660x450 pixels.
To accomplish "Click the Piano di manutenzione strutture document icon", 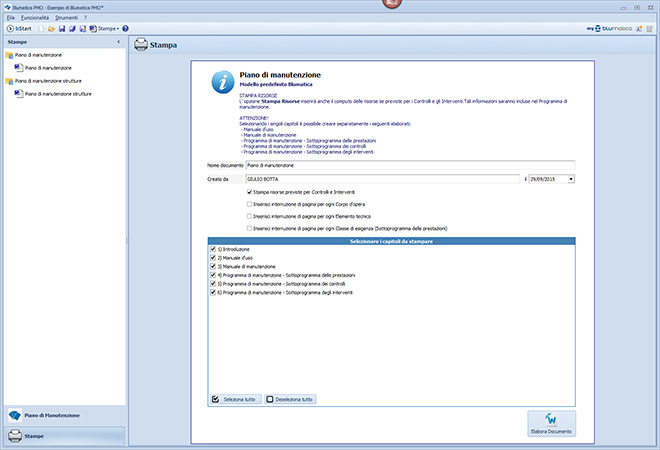I will pyautogui.click(x=19, y=93).
